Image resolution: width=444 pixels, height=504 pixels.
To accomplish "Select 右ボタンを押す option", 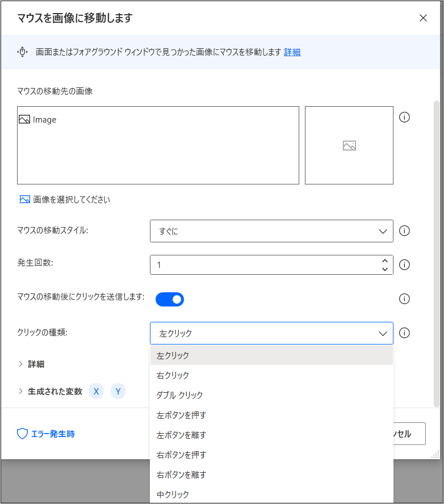I will pos(271,455).
